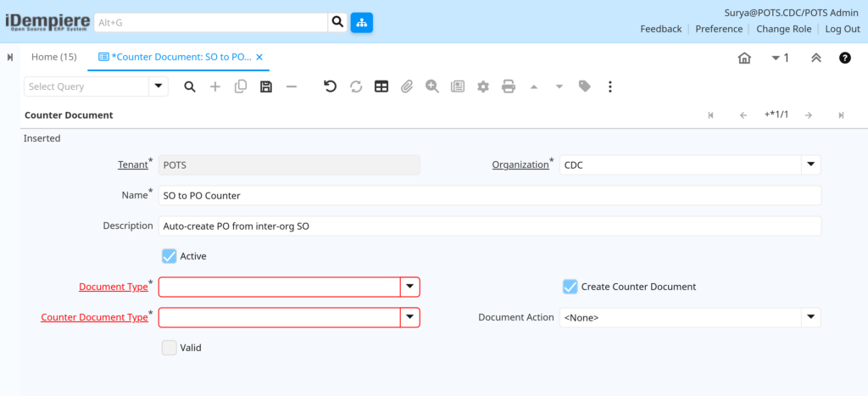Open the Report icon in toolbar
This screenshot has width=868, height=396.
(458, 86)
